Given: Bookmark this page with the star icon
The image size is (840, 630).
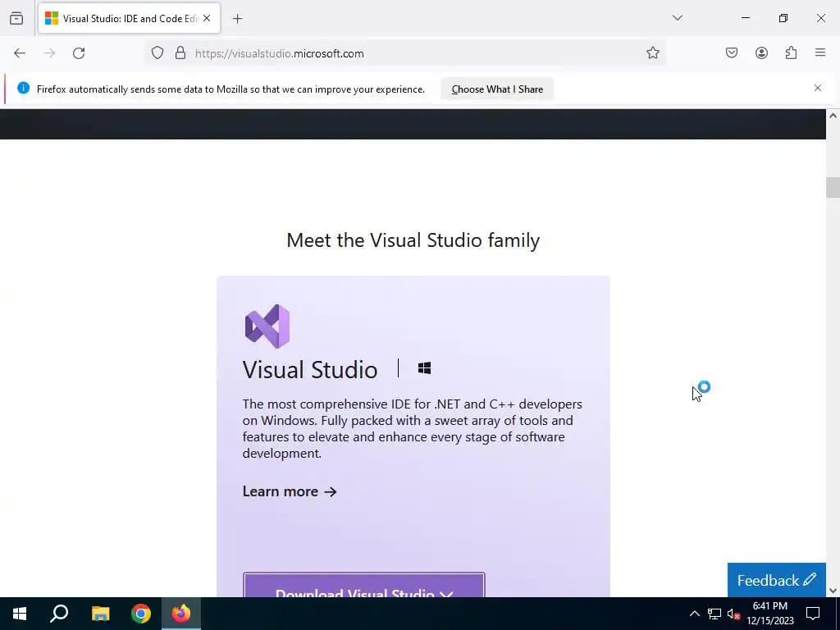Looking at the screenshot, I should (652, 53).
